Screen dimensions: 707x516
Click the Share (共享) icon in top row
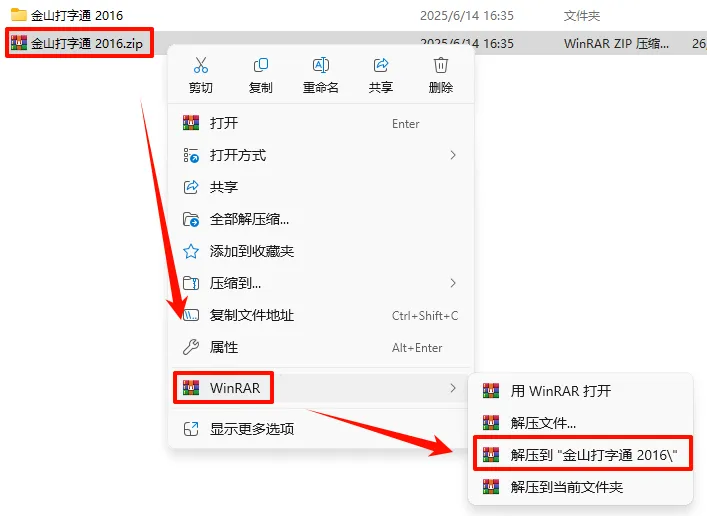point(381,65)
